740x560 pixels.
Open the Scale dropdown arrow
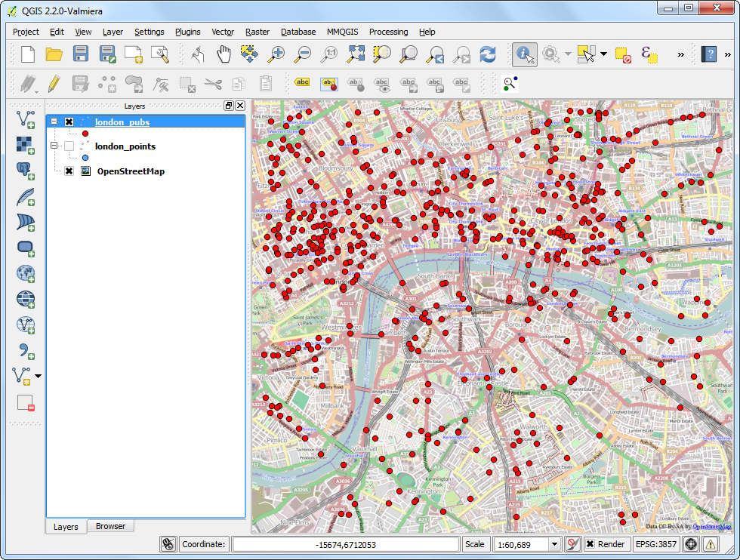554,544
